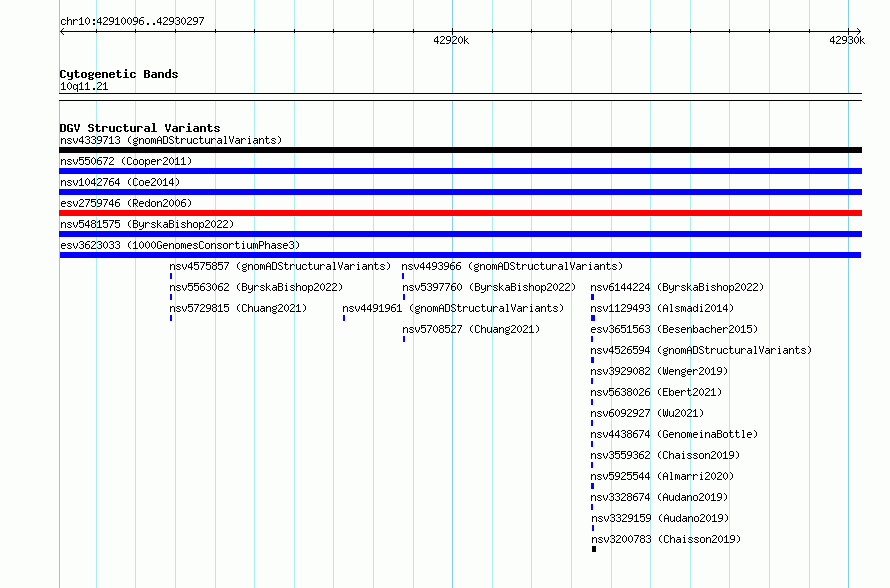This screenshot has width=890, height=588.
Task: Open the nsv5397760 (ByrskaBishop2022) label
Action: pos(489,287)
